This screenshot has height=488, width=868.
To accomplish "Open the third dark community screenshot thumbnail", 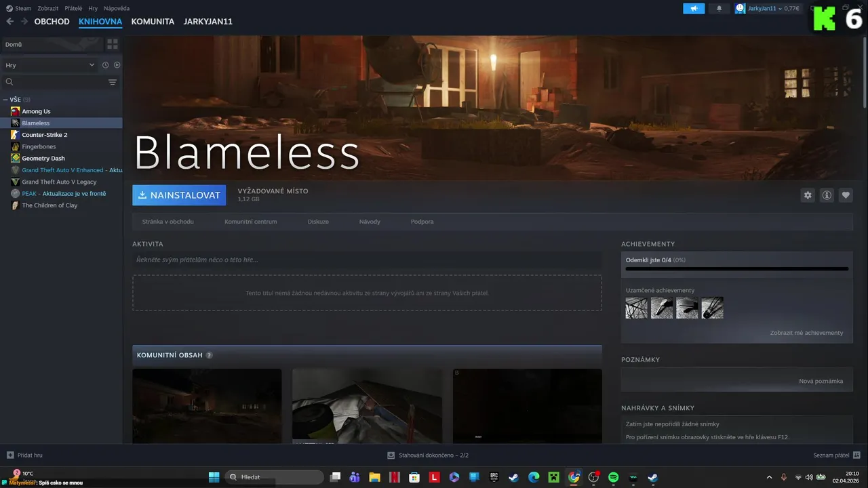I will tap(528, 406).
